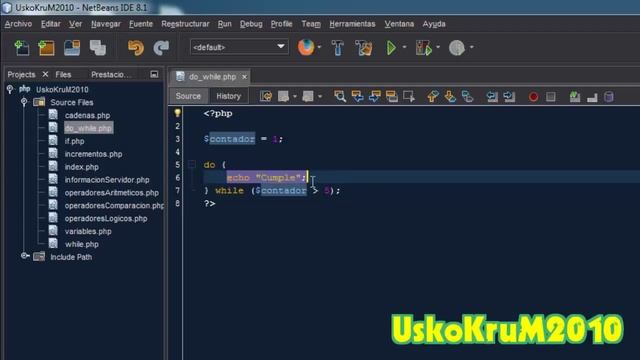640x360 pixels.
Task: Open the Run Project dropdown arrow
Action: (404, 47)
